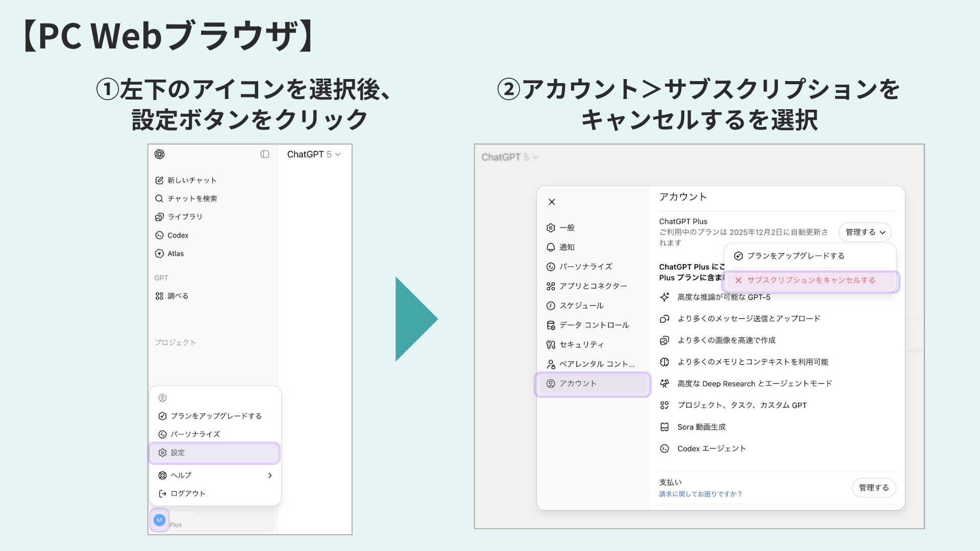
Task: Select アカウント in the settings sidebar
Action: click(x=578, y=384)
